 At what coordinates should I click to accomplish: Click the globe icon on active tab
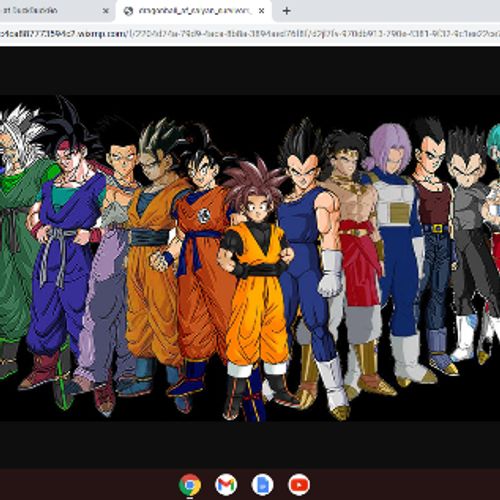128,11
